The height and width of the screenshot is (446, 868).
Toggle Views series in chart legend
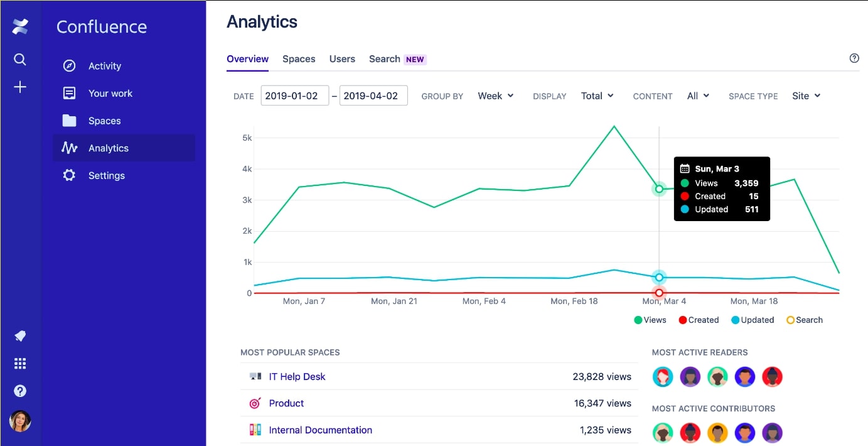click(650, 320)
